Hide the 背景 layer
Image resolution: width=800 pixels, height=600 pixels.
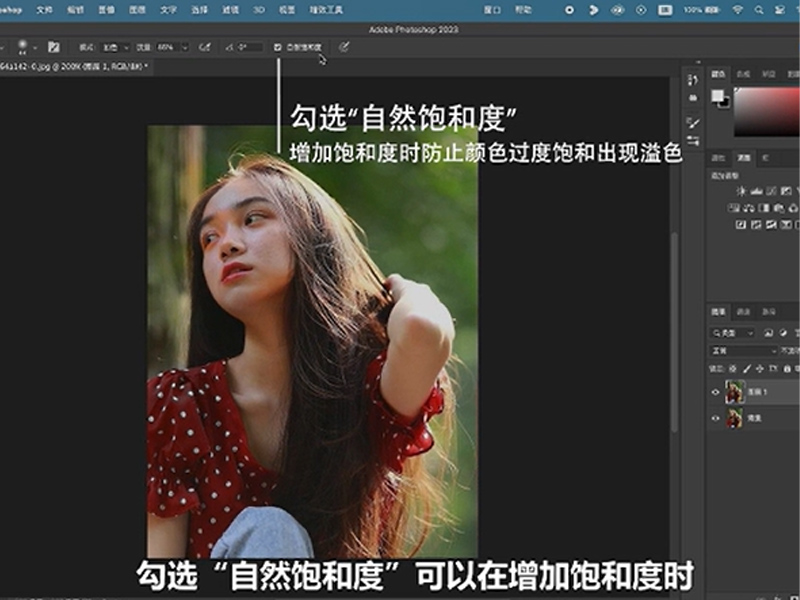715,419
